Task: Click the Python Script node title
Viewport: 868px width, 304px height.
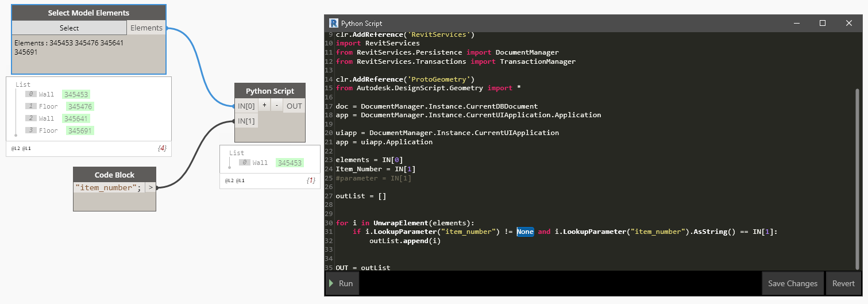Action: pos(270,91)
